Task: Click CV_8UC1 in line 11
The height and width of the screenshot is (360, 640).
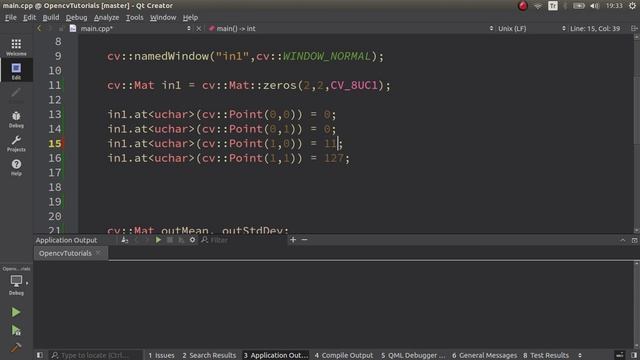Action: click(x=354, y=86)
